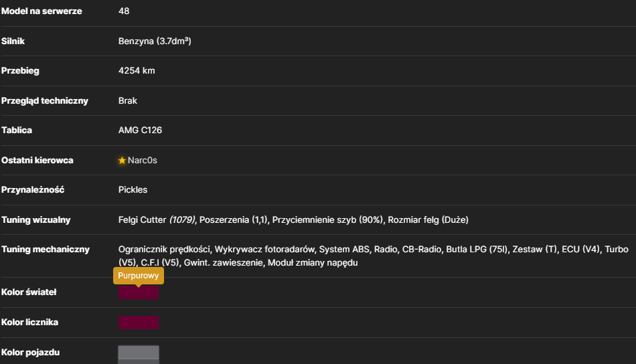Click the Silnik row label
636x364 pixels.
[13, 41]
